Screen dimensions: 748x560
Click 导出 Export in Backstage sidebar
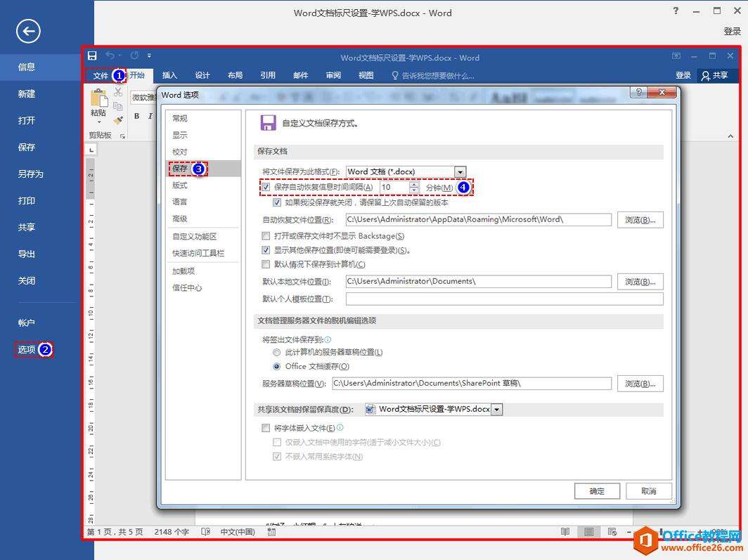(27, 254)
